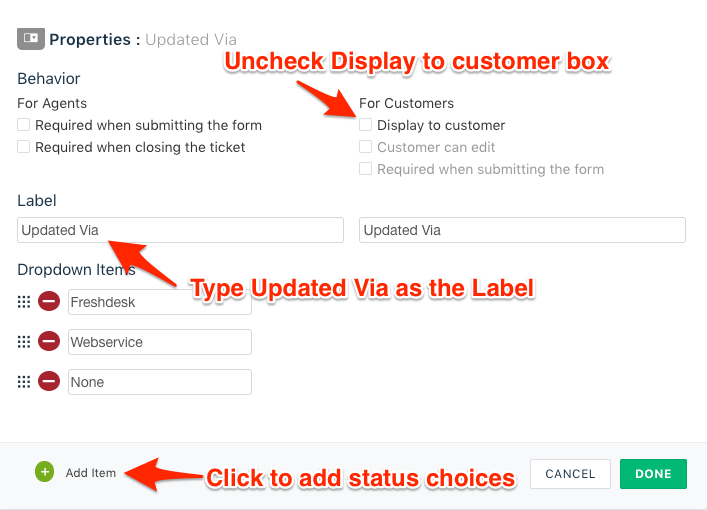This screenshot has height=510, width=707.
Task: Click the Properties dropdown field icon
Action: click(x=31, y=39)
